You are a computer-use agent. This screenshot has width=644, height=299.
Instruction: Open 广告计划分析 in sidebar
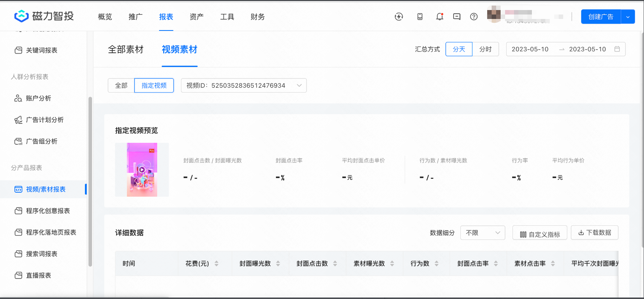[x=45, y=120]
